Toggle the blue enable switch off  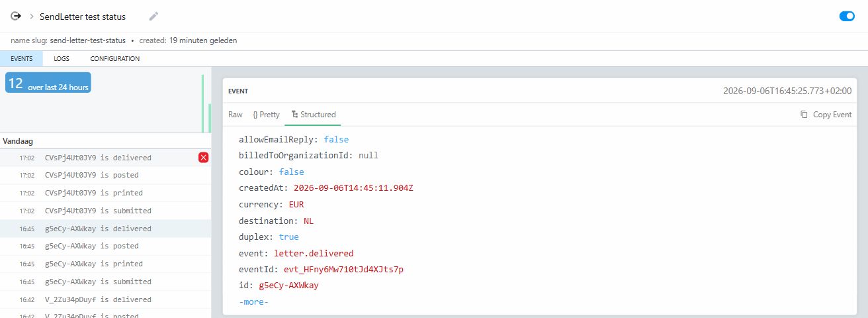846,16
